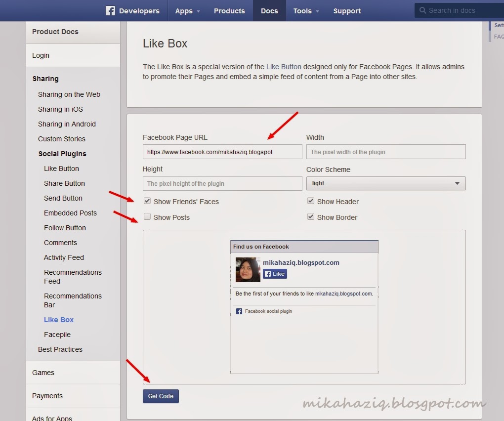Click Facebook social plugin text link
This screenshot has height=421, width=504.
click(268, 311)
